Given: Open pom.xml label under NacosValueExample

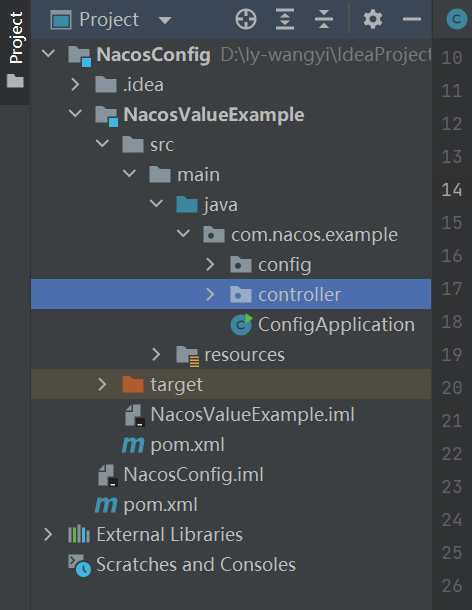Looking at the screenshot, I should pos(188,445).
